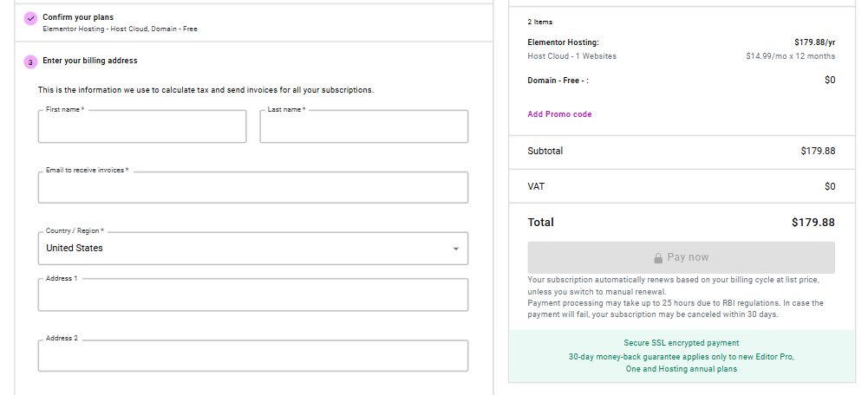The height and width of the screenshot is (395, 868).
Task: Focus the Last name field
Action: pos(363,127)
